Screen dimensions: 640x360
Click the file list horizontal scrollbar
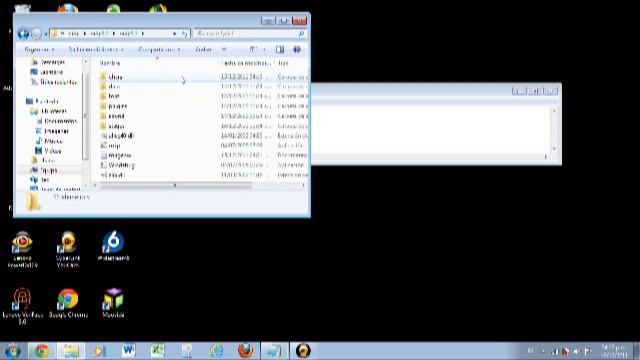[x=176, y=185]
